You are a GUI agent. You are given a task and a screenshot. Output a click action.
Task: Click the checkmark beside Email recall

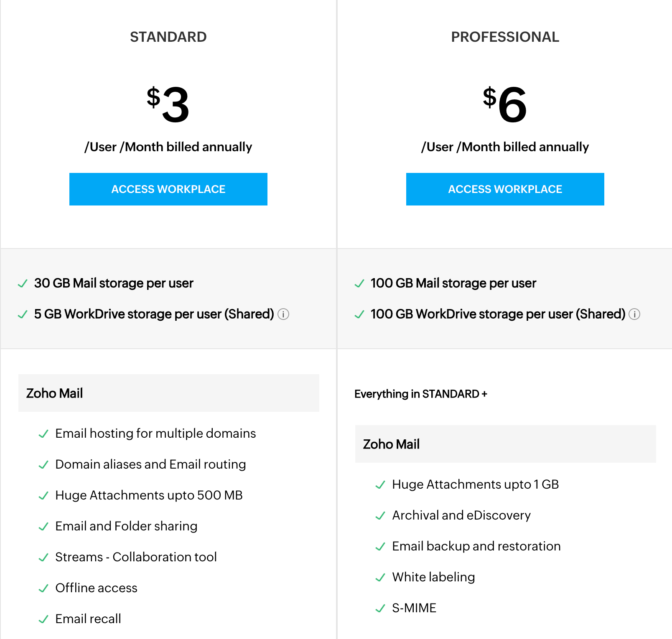(43, 619)
